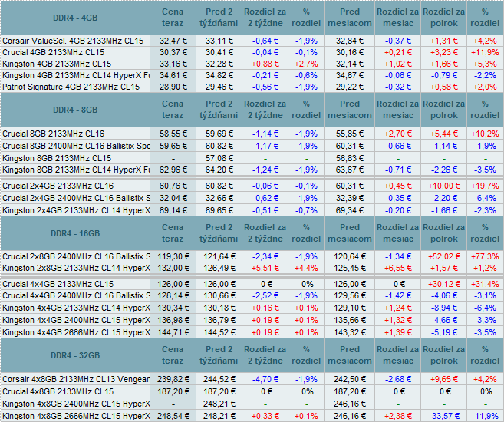Click the +5,51 € two-week difference cell
Screen dimensions: 504x422
pyautogui.click(x=265, y=268)
